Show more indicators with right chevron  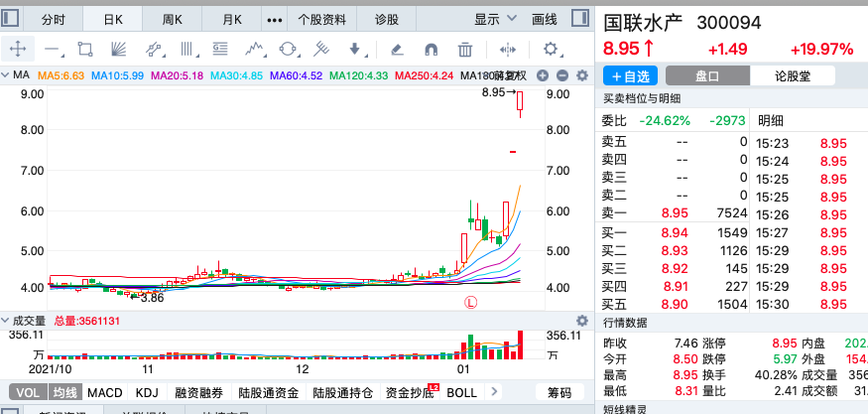coord(494,392)
